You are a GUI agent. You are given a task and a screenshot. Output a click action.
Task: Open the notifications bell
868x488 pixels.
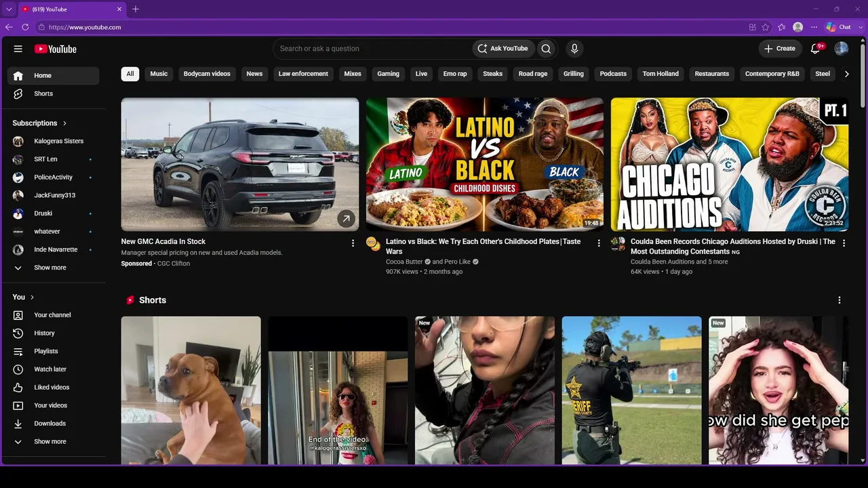pyautogui.click(x=816, y=49)
